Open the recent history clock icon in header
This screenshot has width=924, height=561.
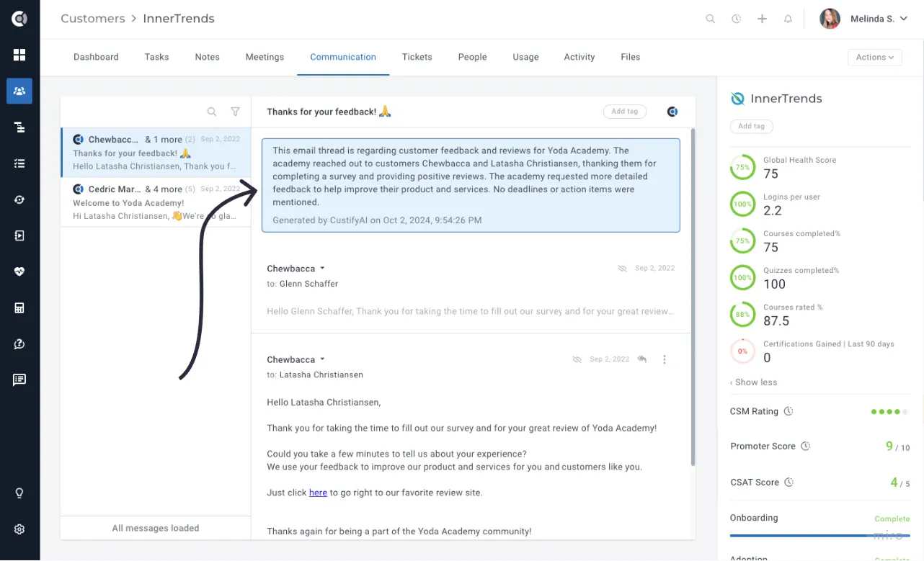point(736,19)
